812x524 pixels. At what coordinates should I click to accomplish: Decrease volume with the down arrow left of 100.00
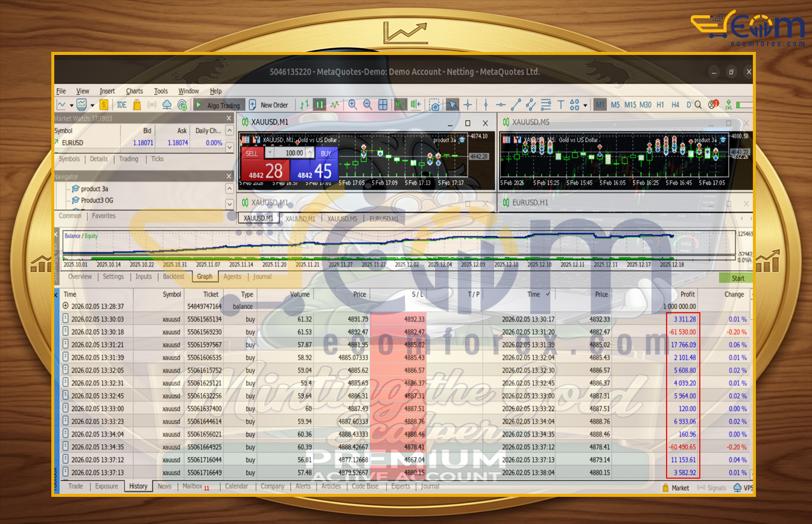[270, 153]
